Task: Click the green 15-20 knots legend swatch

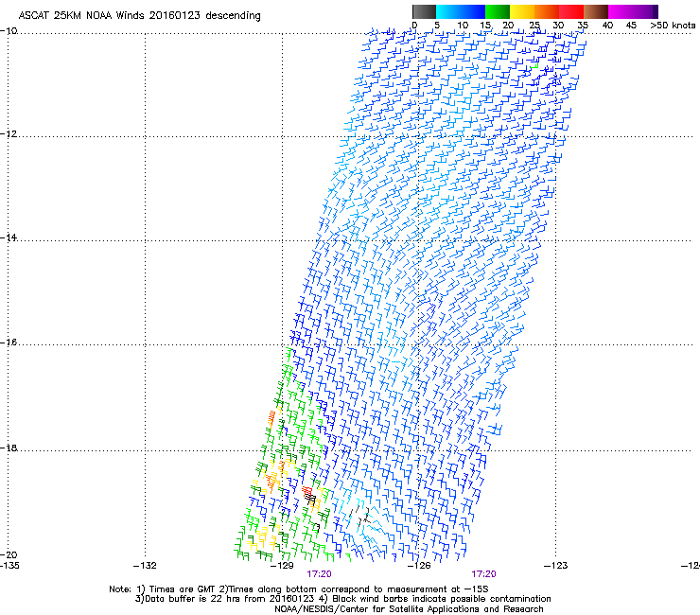Action: [498, 11]
